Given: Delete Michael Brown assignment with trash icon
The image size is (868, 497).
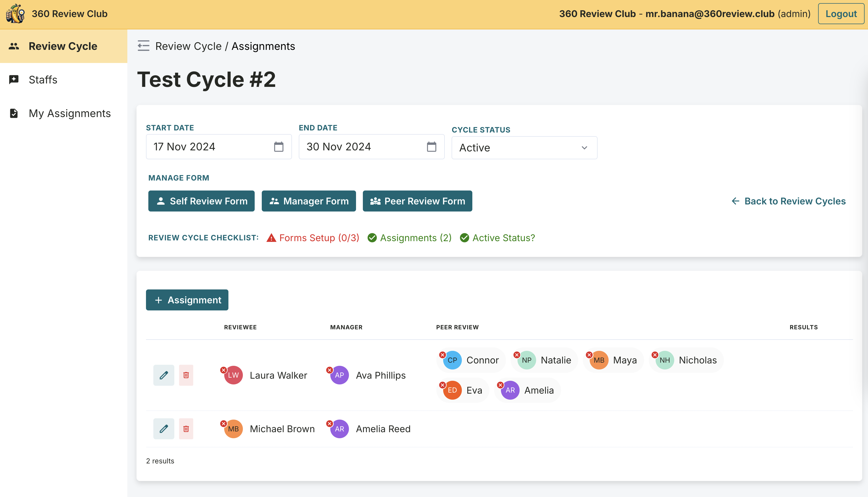Looking at the screenshot, I should [x=186, y=429].
